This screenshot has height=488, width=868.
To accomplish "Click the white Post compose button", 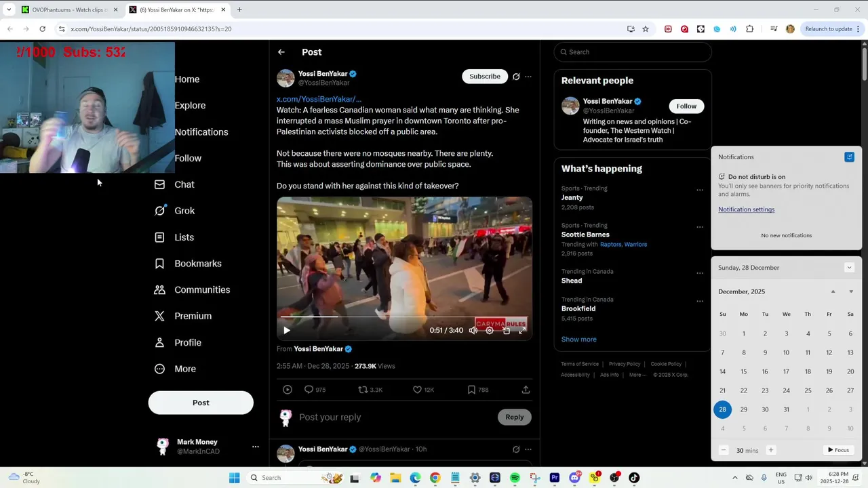I will coord(201,403).
